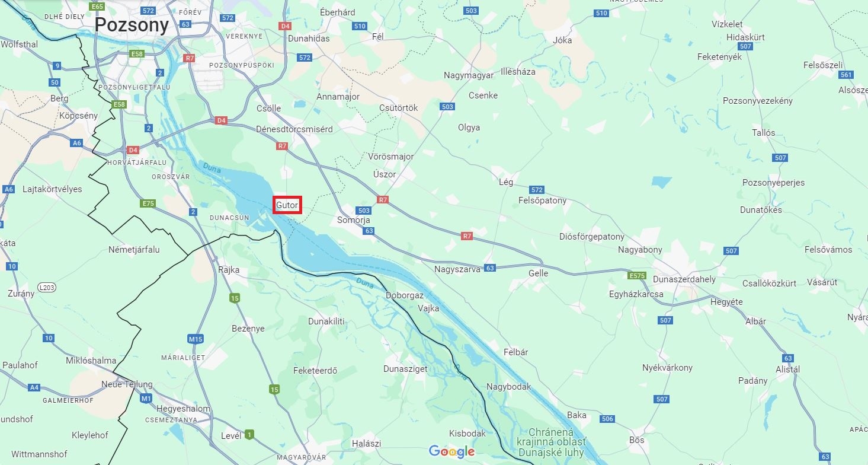Select the Somorja town label
Image resolution: width=868 pixels, height=465 pixels.
coord(354,220)
